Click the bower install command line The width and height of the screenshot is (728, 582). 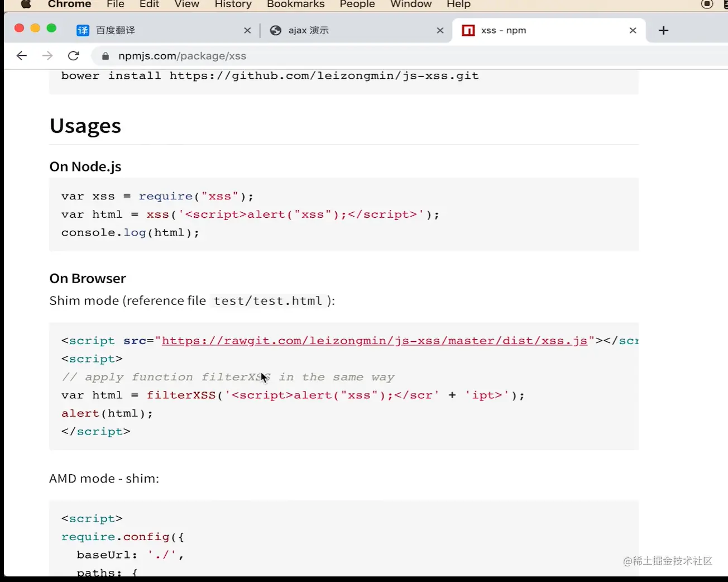(x=270, y=76)
